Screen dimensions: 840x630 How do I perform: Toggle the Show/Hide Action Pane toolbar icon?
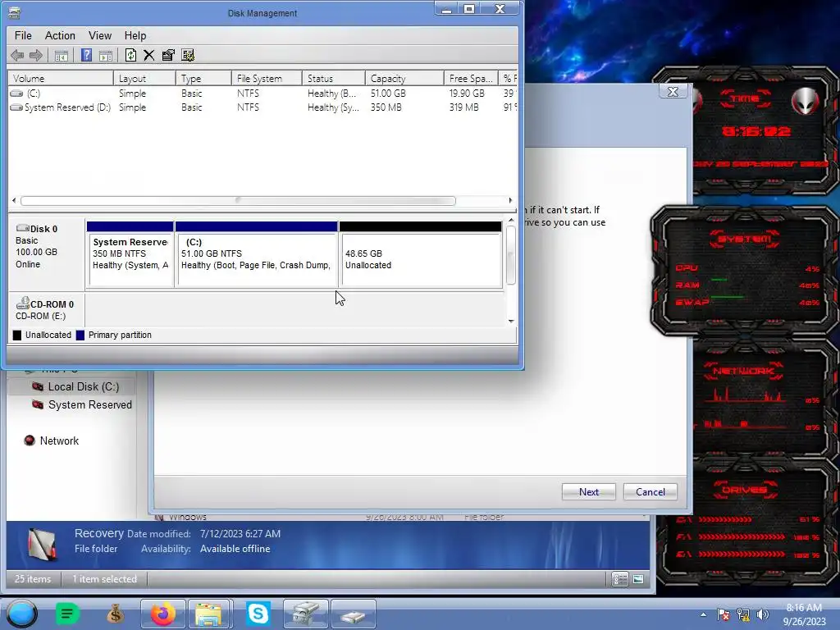coord(106,55)
